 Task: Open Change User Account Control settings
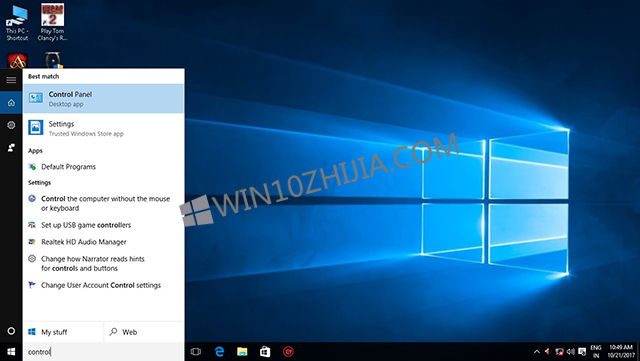104,285
